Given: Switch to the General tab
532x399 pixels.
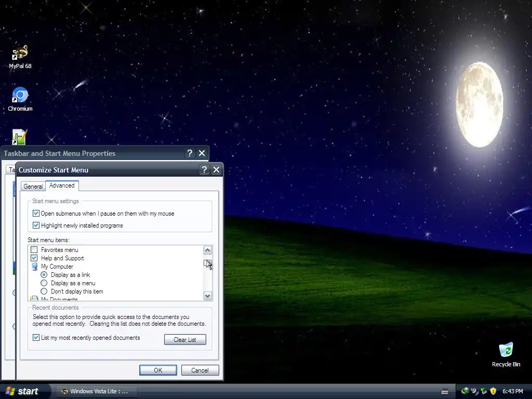Looking at the screenshot, I should click(33, 187).
